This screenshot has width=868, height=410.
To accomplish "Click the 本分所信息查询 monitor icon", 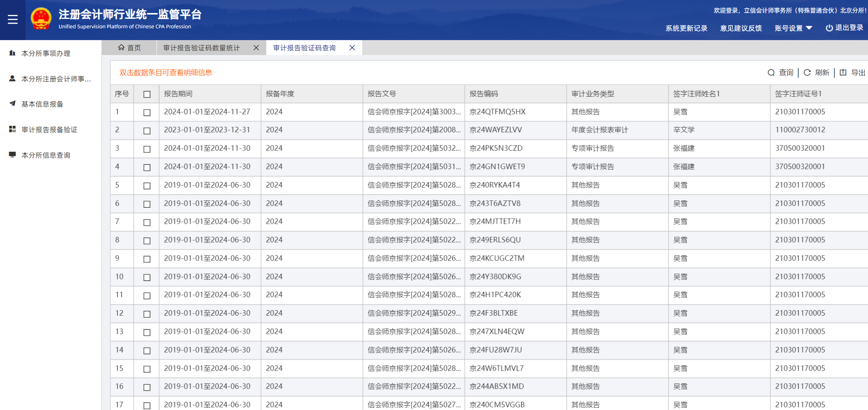I will pos(13,155).
